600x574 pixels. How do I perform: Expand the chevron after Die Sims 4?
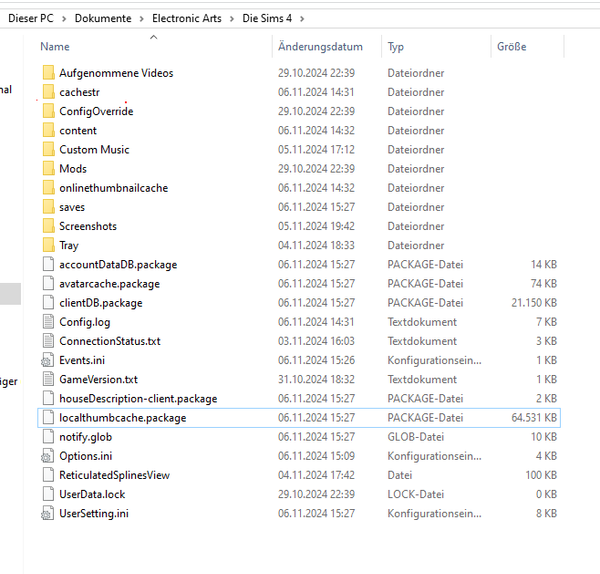[x=302, y=19]
